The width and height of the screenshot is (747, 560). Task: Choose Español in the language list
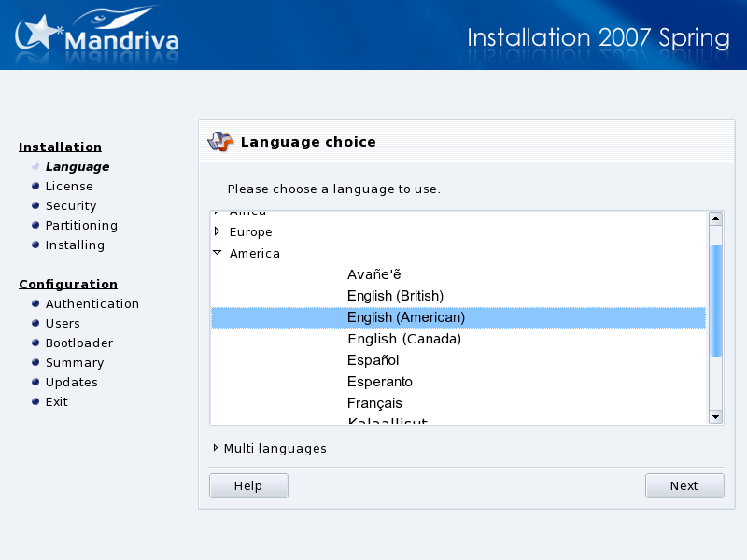[x=373, y=360]
